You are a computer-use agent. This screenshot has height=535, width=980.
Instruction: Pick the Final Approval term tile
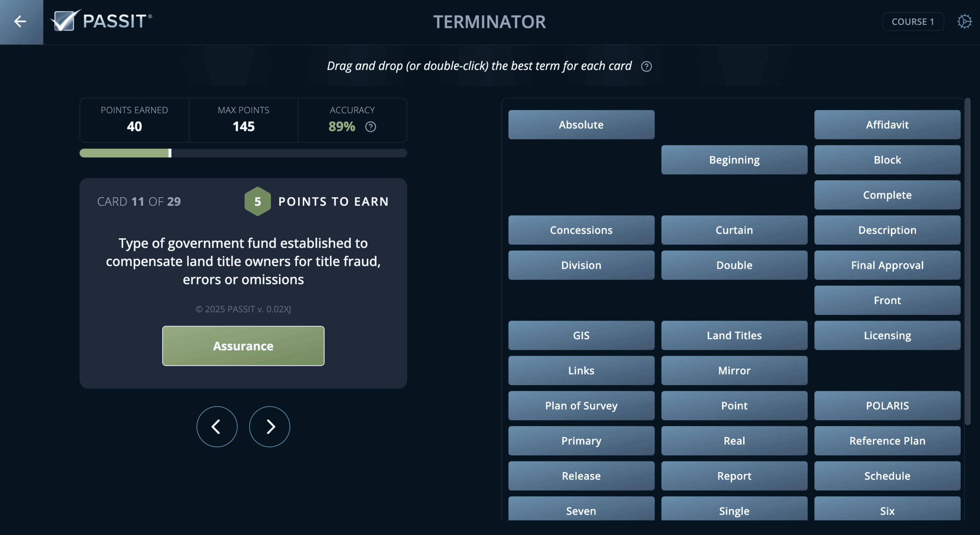point(887,265)
